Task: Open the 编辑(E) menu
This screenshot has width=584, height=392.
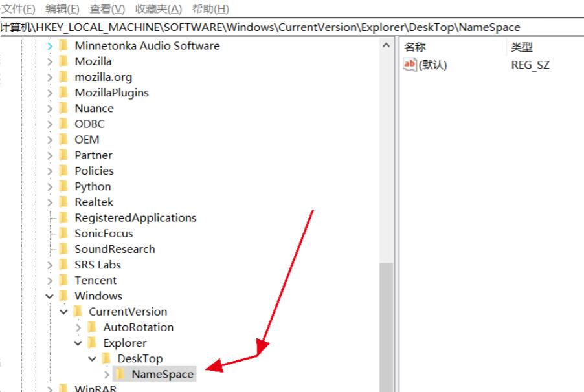Action: pos(62,8)
